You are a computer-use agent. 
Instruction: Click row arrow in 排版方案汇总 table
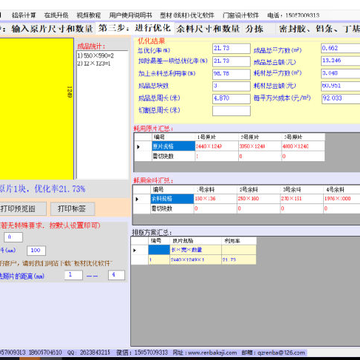[139, 250]
